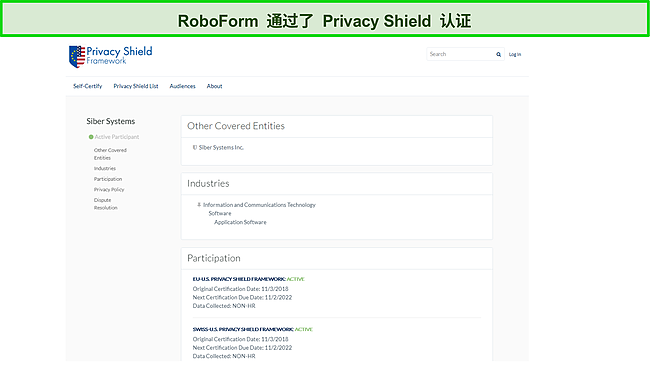Click the Other Covered Entities panel heading

coord(236,126)
